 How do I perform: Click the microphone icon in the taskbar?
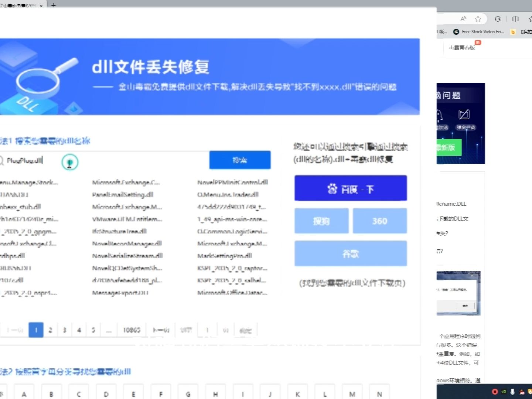coord(513,392)
